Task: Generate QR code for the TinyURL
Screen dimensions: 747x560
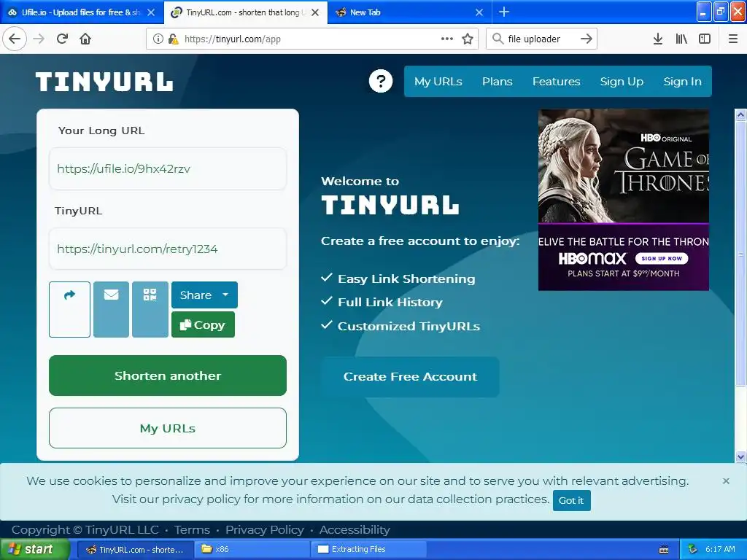Action: pos(150,309)
